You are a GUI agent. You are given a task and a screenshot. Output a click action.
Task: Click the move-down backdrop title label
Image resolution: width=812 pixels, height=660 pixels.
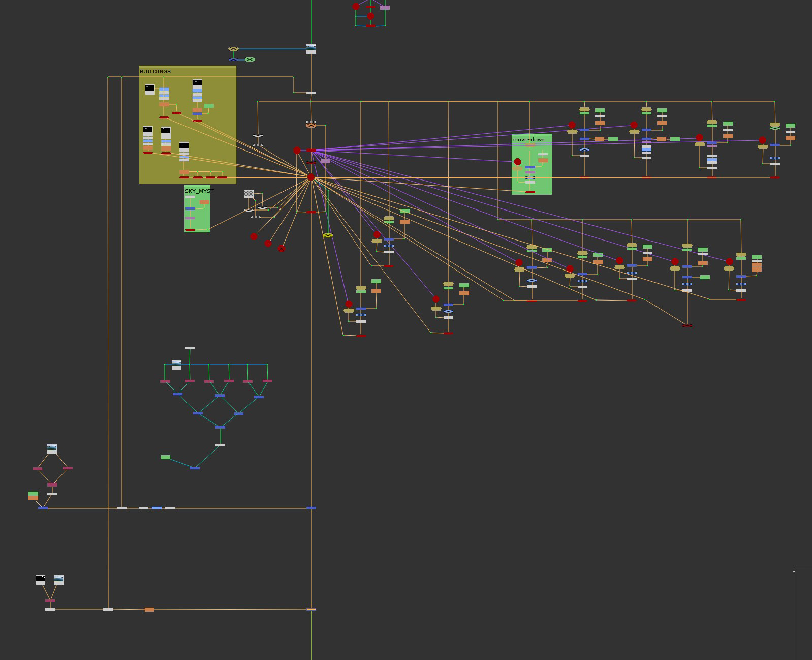click(528, 140)
